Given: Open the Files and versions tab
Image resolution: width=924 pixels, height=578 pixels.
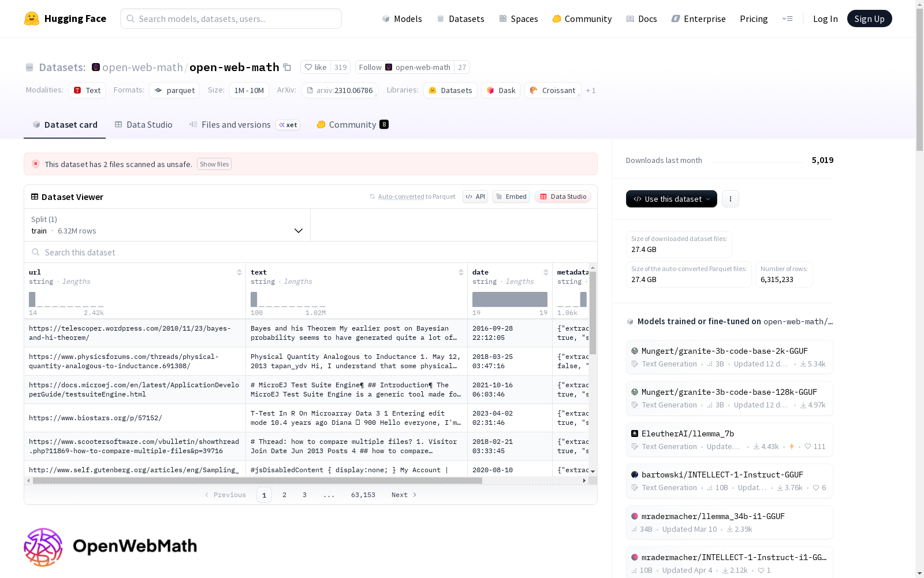Looking at the screenshot, I should (x=244, y=125).
